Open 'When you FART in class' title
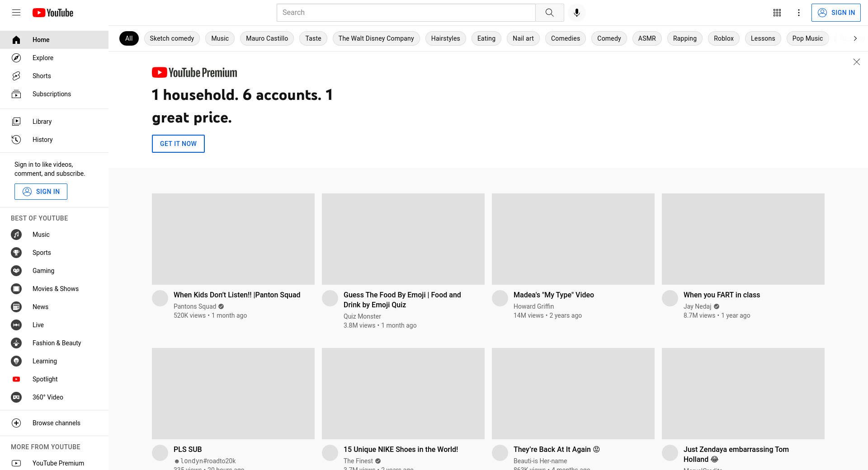Viewport: 868px width, 470px height. tap(722, 295)
